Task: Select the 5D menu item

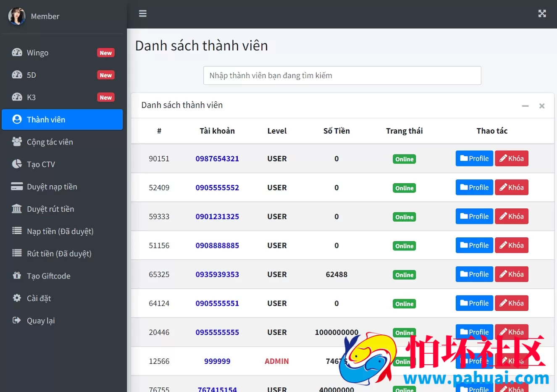Action: [x=62, y=75]
